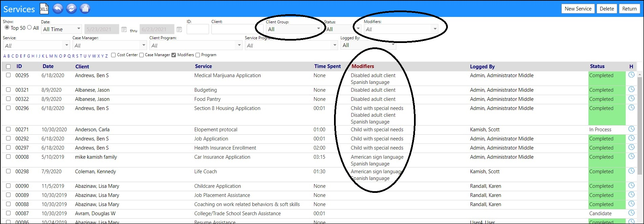The height and width of the screenshot is (224, 644).
Task: Sort table by Service column
Action: (203, 66)
